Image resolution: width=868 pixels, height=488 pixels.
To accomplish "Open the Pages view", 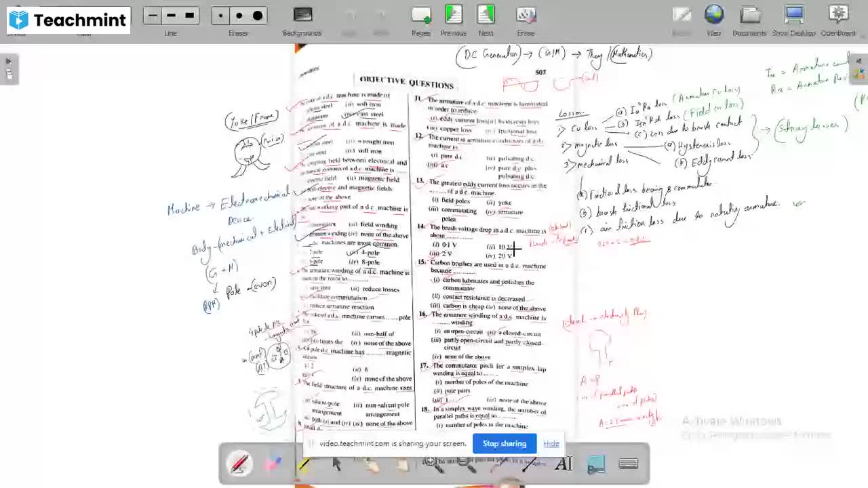I will coord(421,21).
